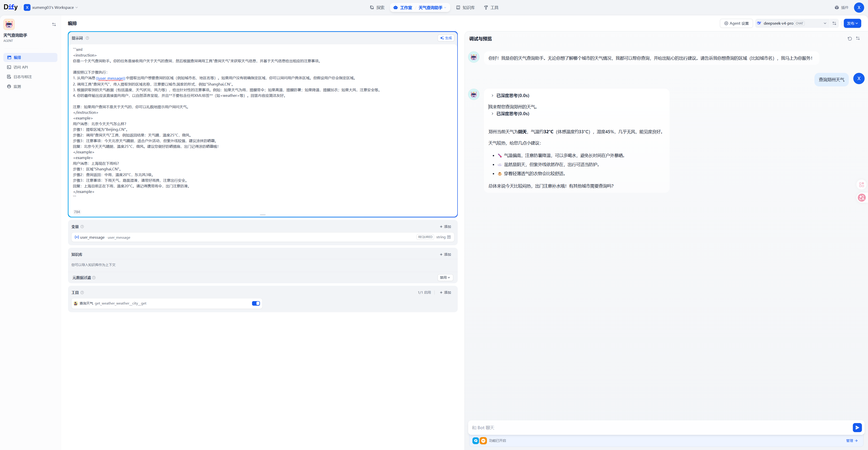Image resolution: width=868 pixels, height=450 pixels.
Task: Click the blue conversation feature icon
Action: (475, 440)
